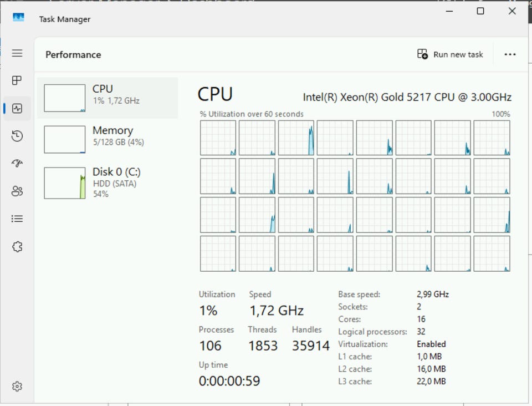Click the big Speed value 1,72 GHz
Viewport: 532px width, 406px height.
pos(277,310)
